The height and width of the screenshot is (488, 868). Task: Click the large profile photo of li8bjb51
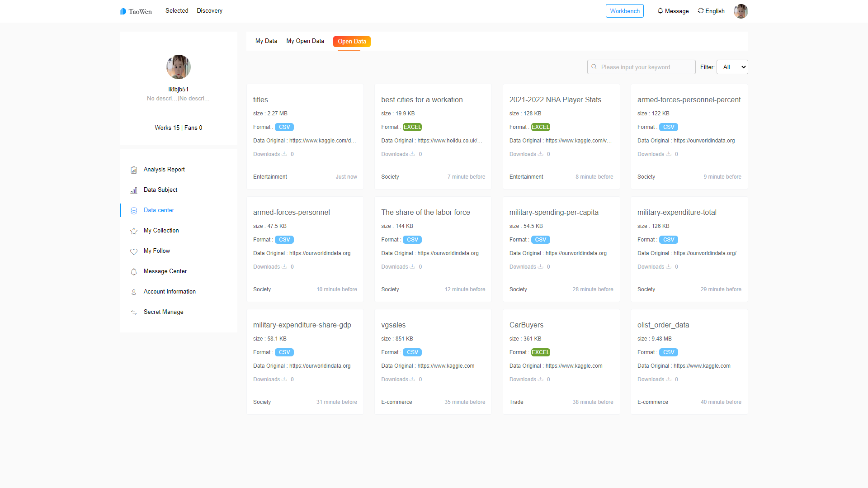[179, 67]
